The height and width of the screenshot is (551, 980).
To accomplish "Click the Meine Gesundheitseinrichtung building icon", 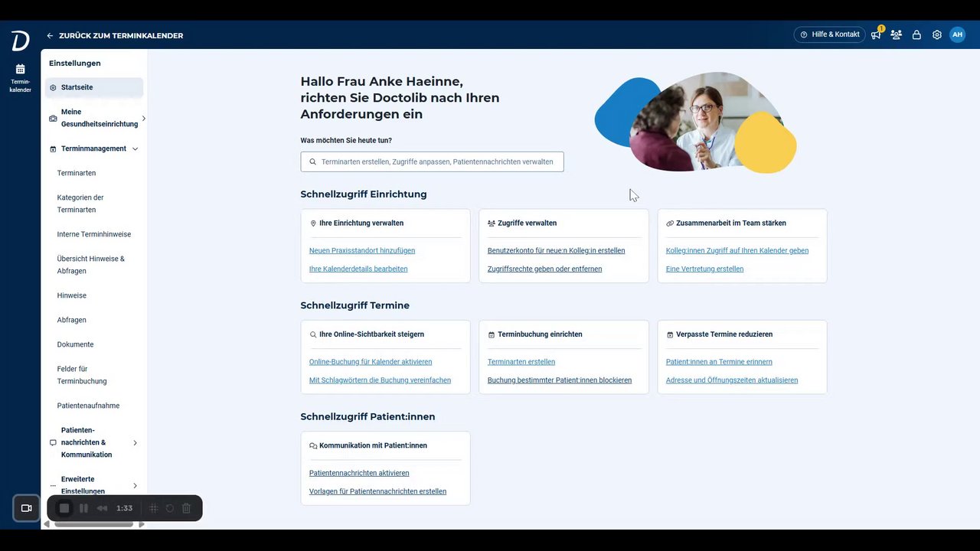I will 53,119.
